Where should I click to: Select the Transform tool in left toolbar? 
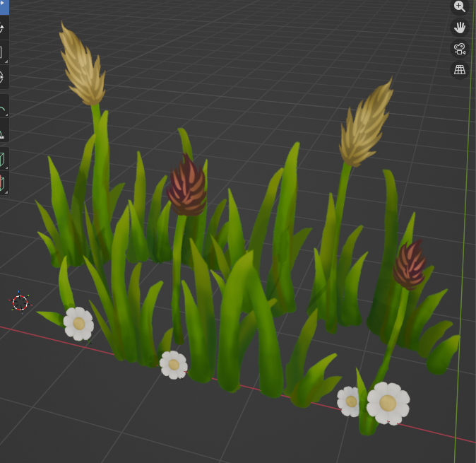coord(4,77)
